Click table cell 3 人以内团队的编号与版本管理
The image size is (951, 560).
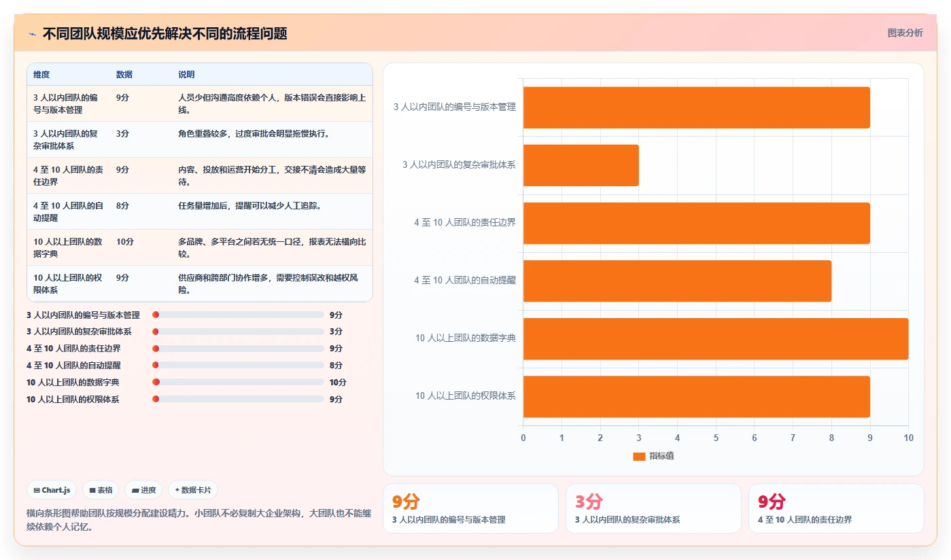[x=68, y=103]
